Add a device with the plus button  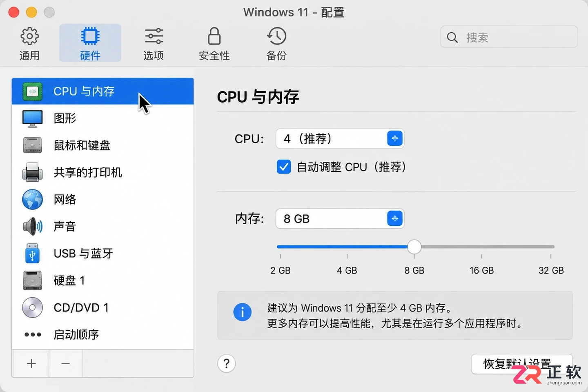point(31,363)
